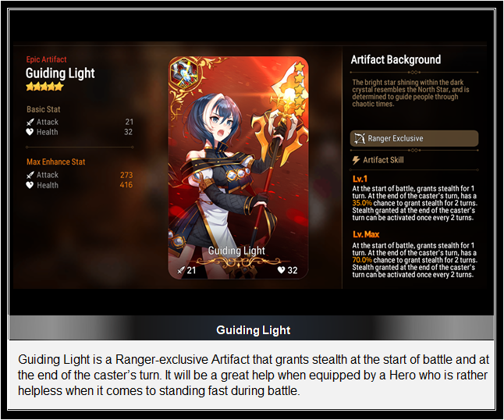Click the Lv.Max skill label

coord(366,234)
